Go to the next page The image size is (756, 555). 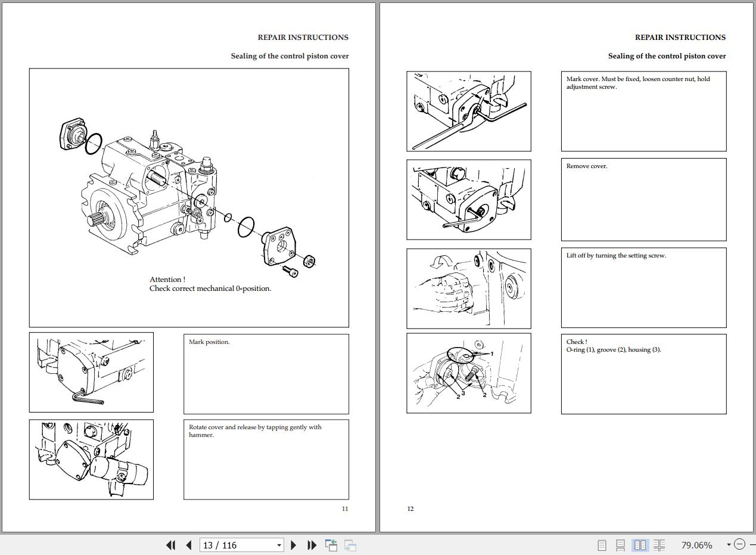293,545
